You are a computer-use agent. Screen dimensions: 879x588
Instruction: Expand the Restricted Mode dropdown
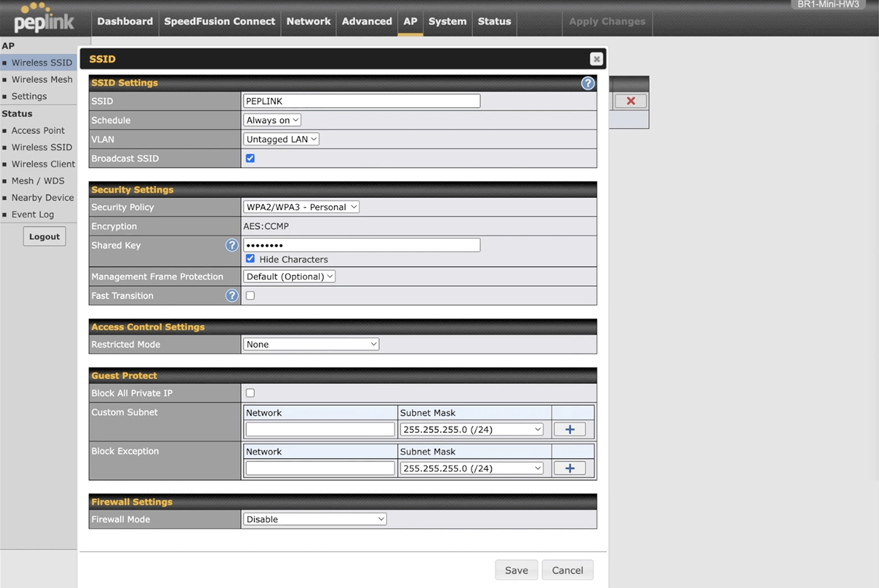311,344
